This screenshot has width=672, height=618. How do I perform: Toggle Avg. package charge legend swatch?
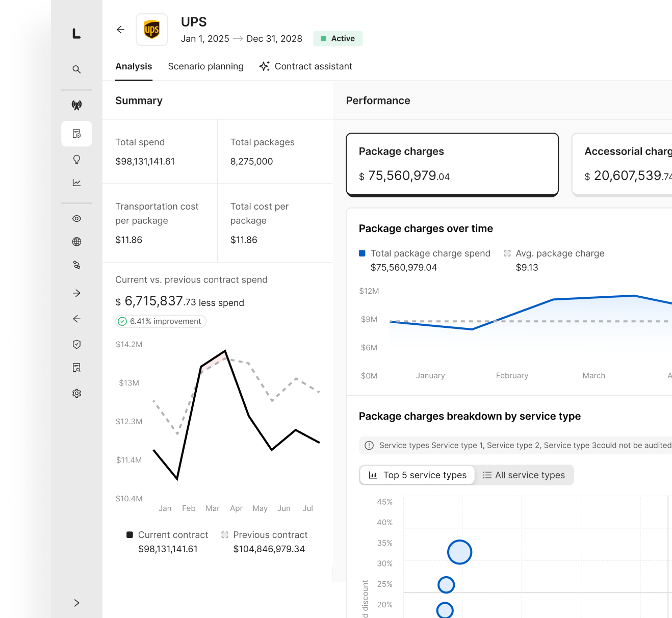tap(507, 253)
